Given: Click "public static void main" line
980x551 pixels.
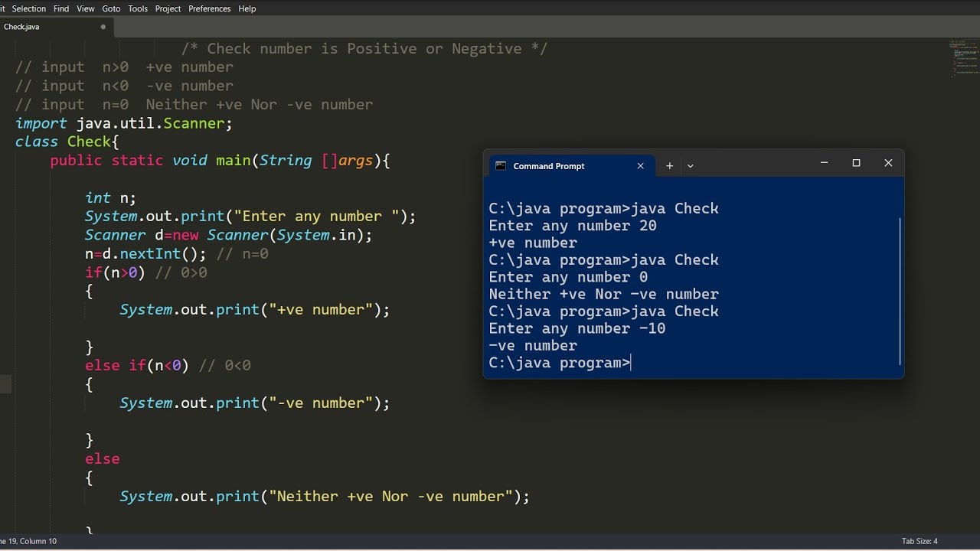Looking at the screenshot, I should coord(220,161).
